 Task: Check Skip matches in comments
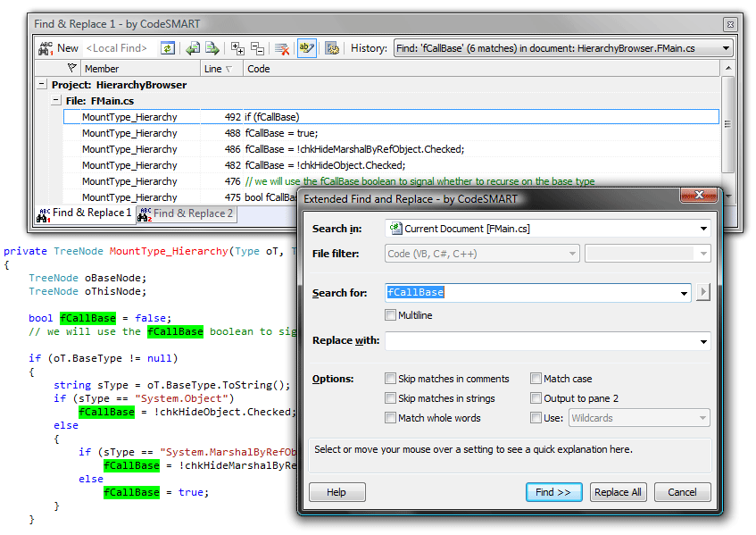coord(390,378)
